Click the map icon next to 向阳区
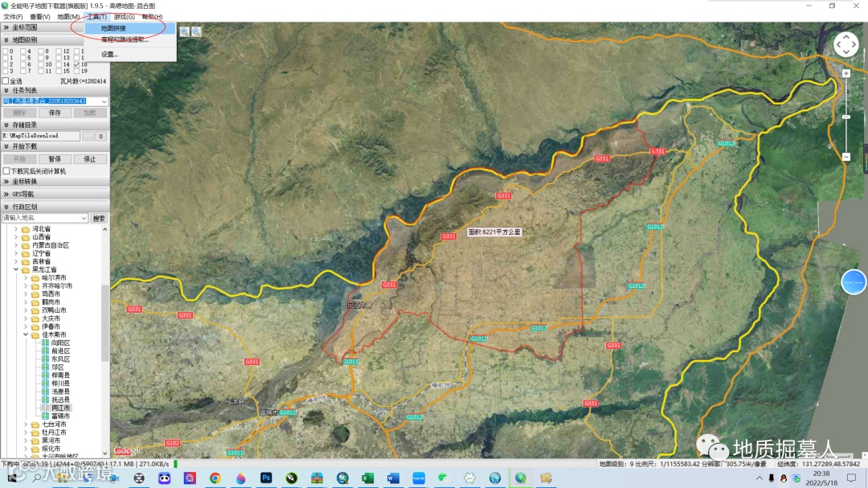This screenshot has width=868, height=488. 45,342
